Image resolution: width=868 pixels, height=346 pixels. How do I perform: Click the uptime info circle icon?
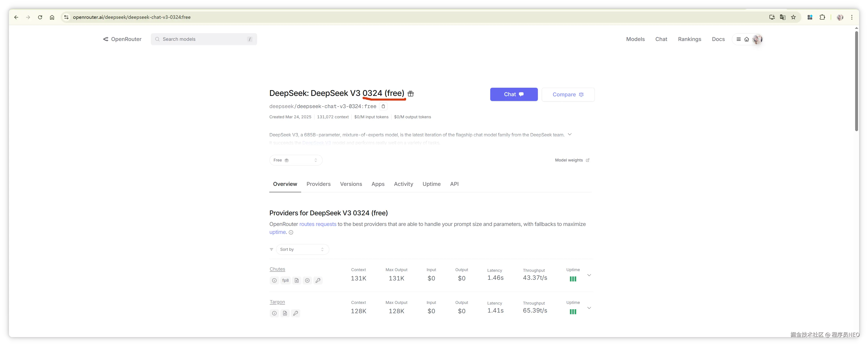click(x=291, y=232)
